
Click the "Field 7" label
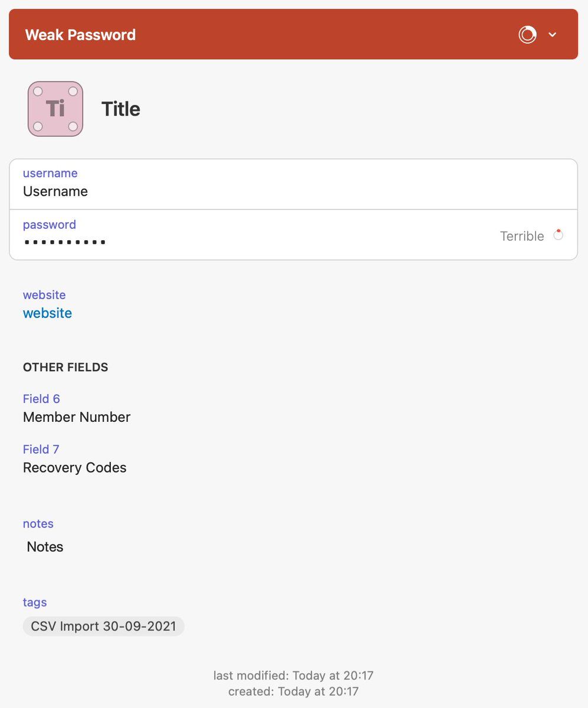(x=41, y=450)
